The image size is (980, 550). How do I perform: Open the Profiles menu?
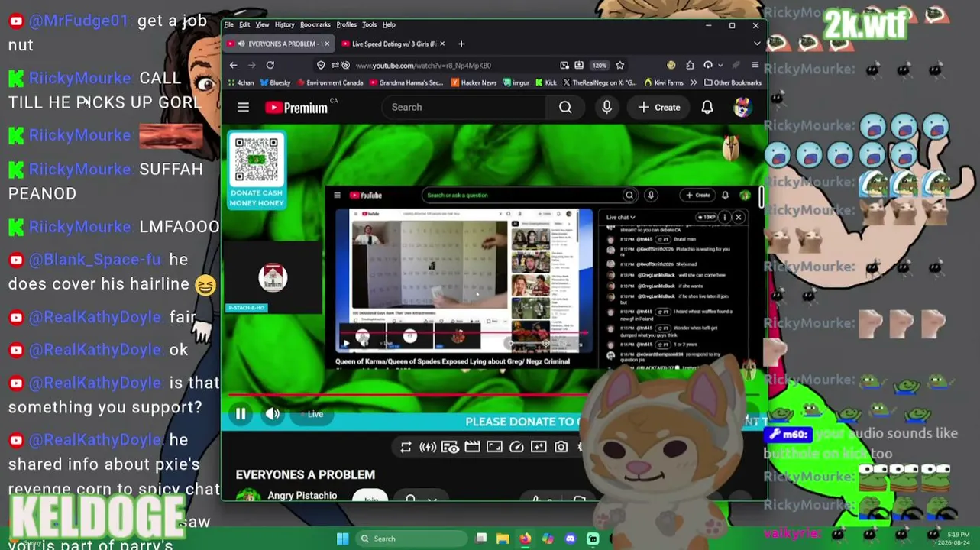click(x=346, y=24)
